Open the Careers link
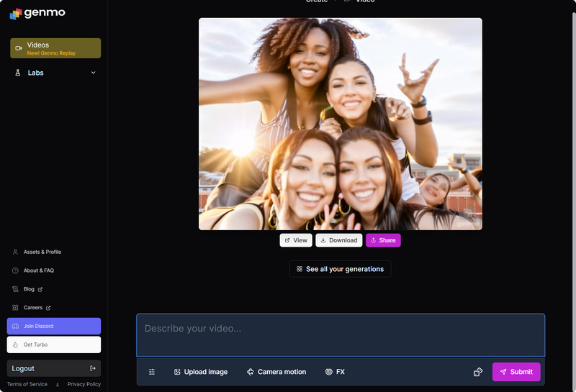Screen dimensions: 576x392 33,308
